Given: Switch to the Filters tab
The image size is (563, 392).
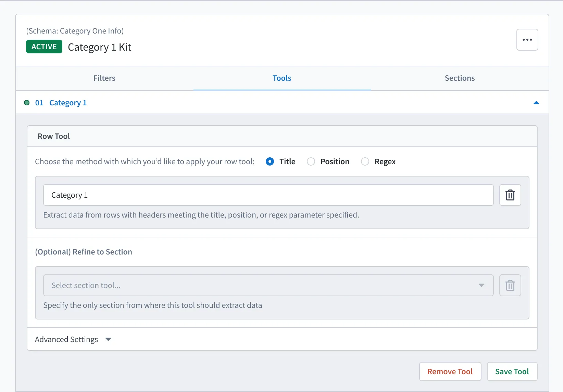Looking at the screenshot, I should (104, 78).
